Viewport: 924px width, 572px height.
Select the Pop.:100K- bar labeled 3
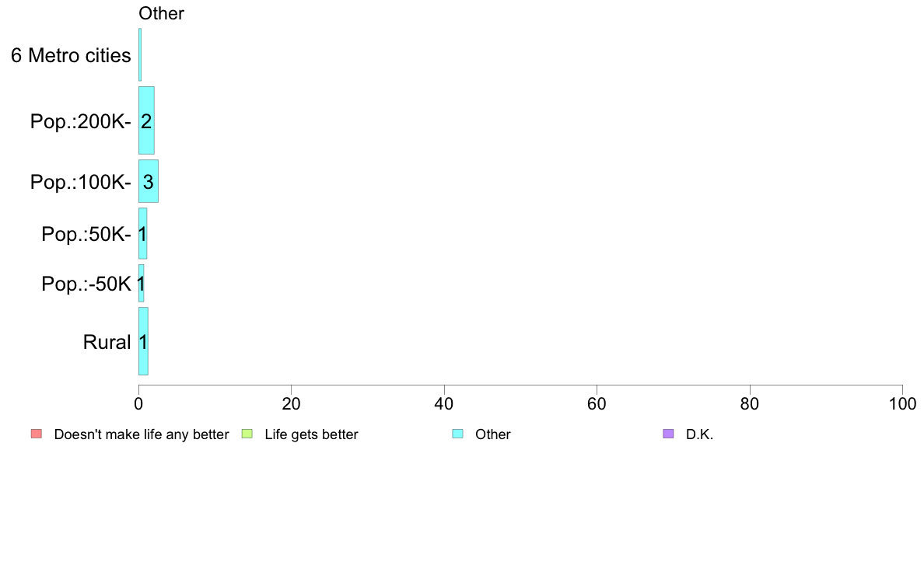tap(149, 181)
